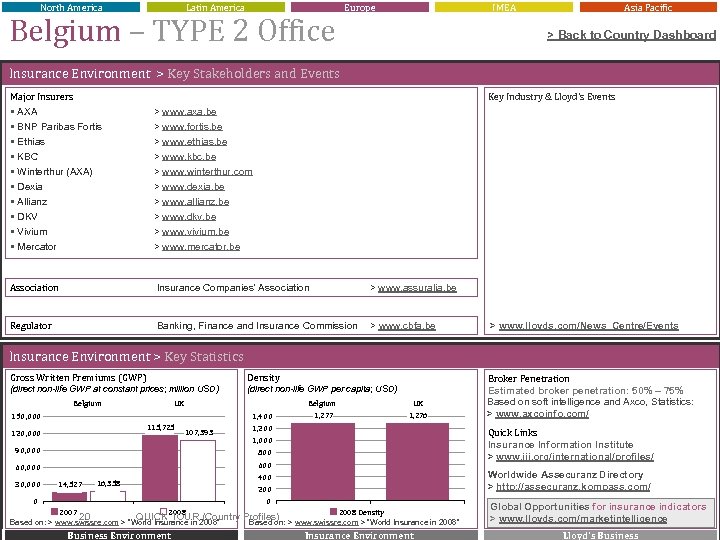
Task: Open the Latin America region tab
Action: point(215,7)
